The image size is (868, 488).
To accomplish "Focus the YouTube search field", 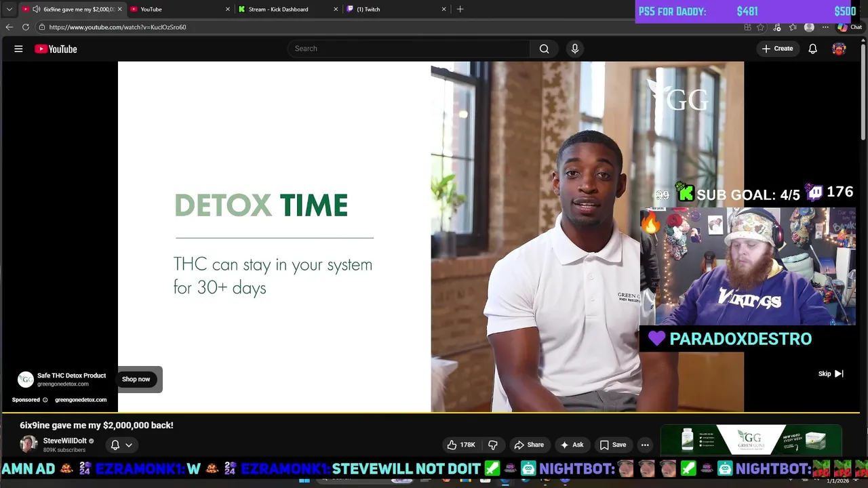I will [410, 49].
